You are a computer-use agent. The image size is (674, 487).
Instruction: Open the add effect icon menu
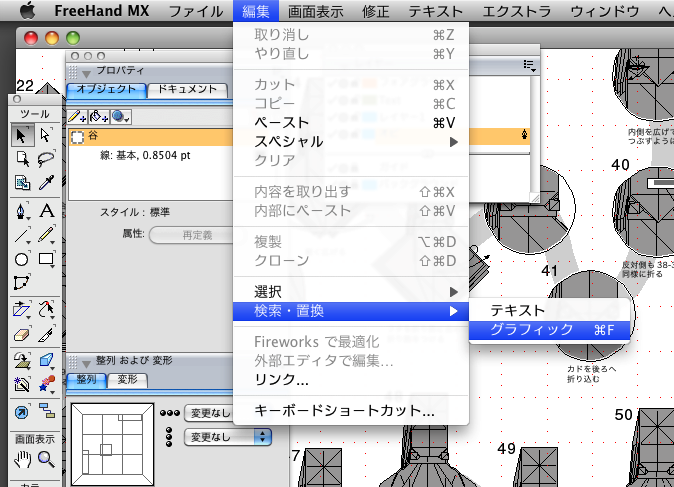coord(121,116)
